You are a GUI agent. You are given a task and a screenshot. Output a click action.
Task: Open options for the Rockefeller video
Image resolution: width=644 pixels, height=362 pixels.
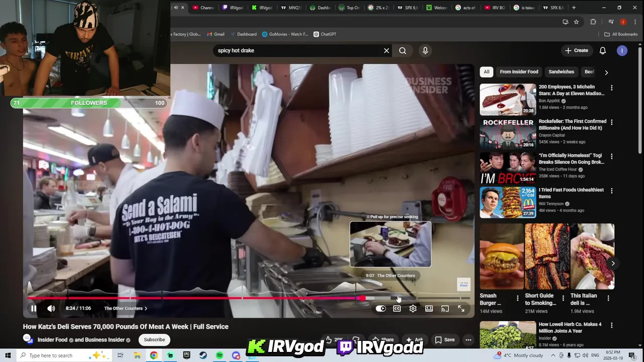612,122
